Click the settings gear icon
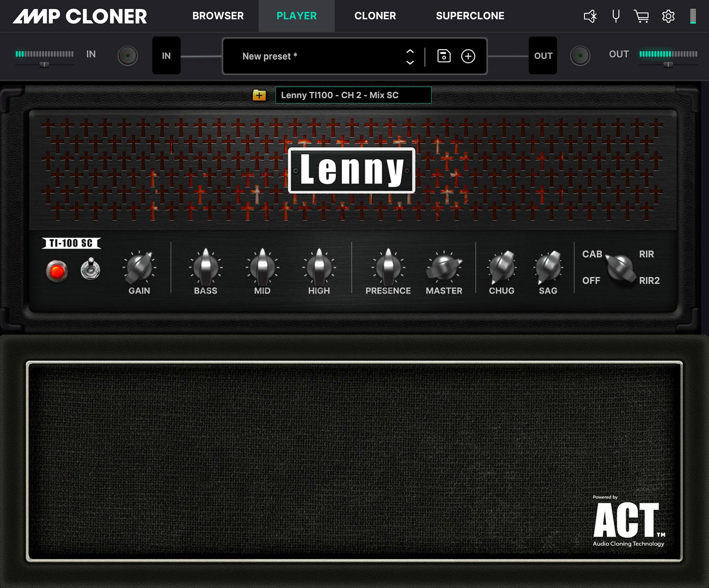This screenshot has width=709, height=588. coord(669,16)
